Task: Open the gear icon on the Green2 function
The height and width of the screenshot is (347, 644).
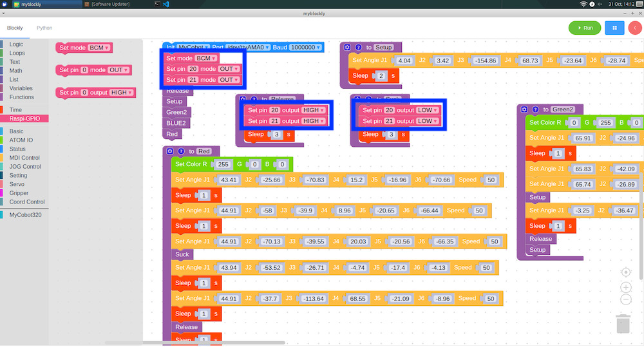Action: coord(524,109)
